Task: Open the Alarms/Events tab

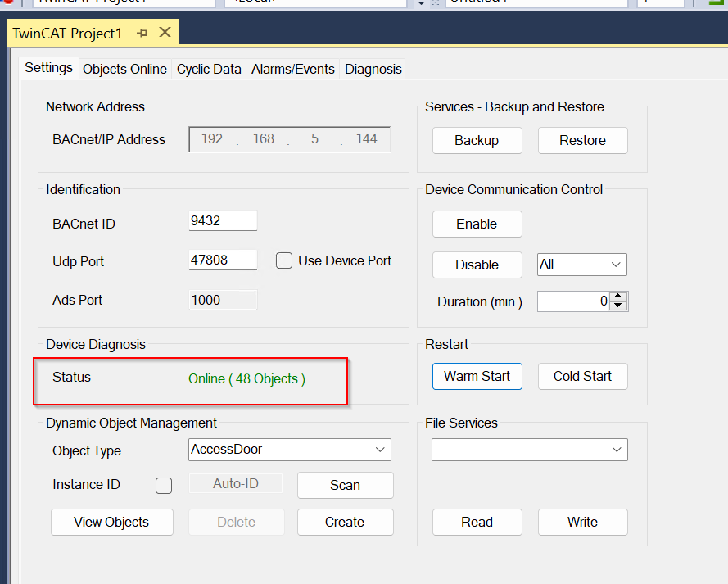Action: pos(293,69)
